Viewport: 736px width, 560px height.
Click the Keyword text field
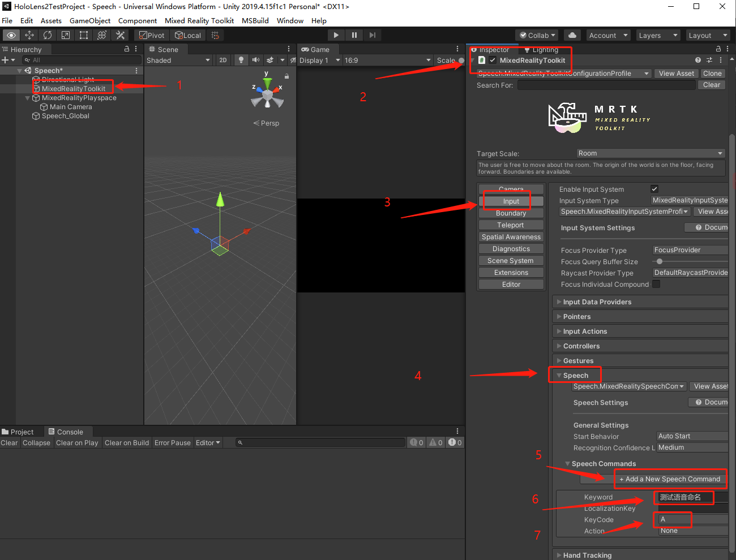coord(693,497)
